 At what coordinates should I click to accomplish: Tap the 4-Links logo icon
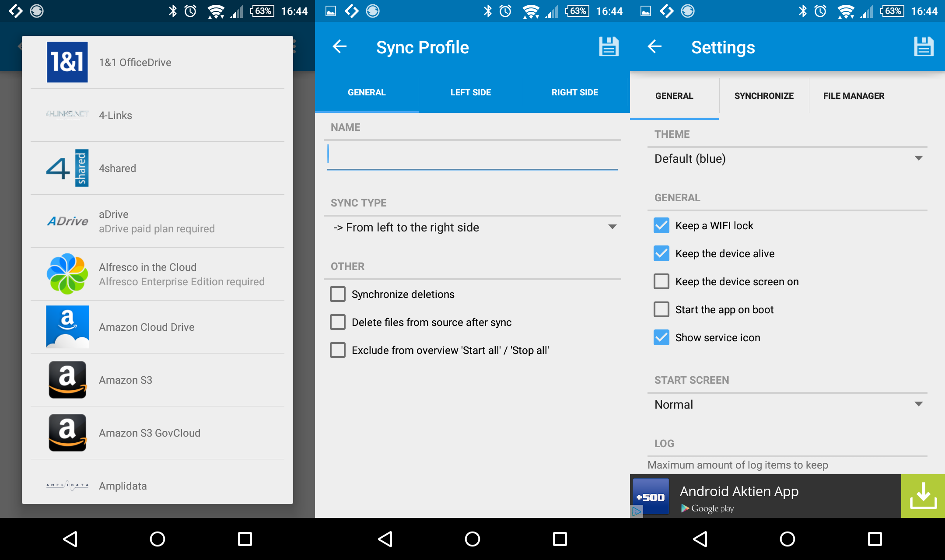[x=67, y=115]
